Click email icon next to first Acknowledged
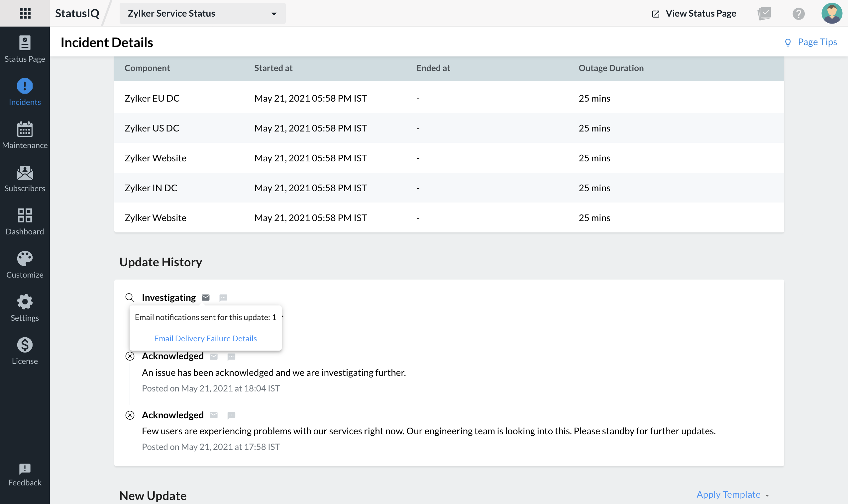 point(213,356)
